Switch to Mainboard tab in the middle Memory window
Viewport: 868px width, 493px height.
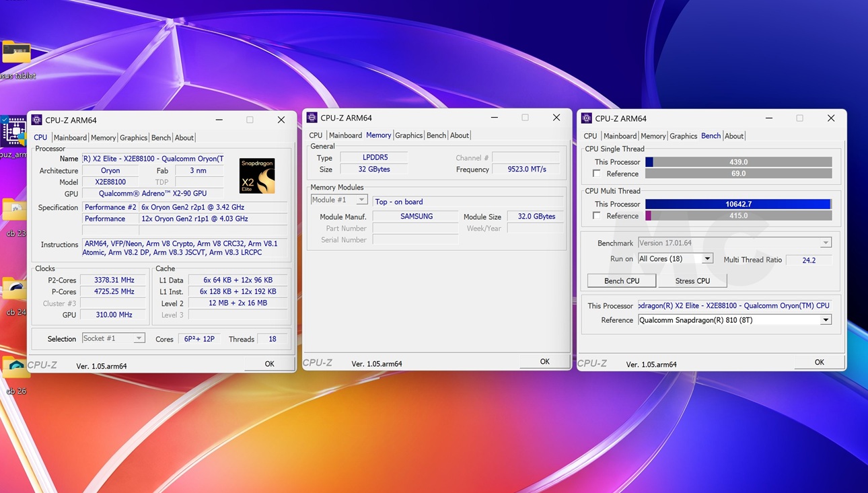point(345,135)
